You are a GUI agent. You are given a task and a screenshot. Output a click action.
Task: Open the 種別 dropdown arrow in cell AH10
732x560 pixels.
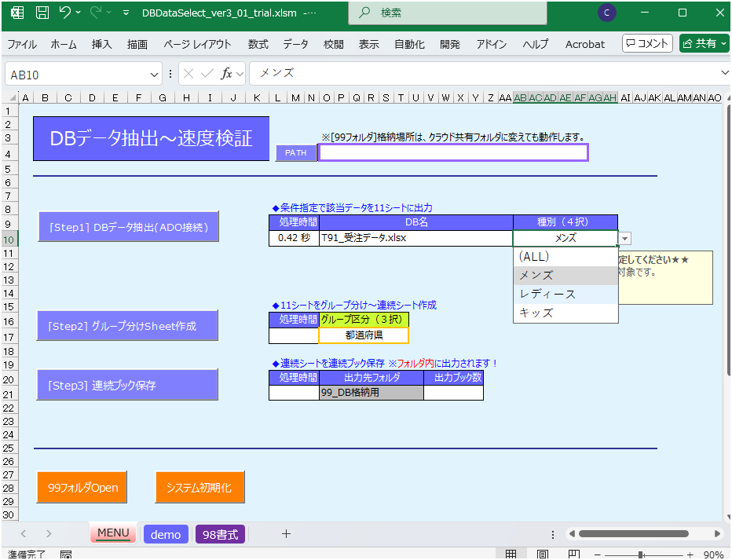coord(624,238)
